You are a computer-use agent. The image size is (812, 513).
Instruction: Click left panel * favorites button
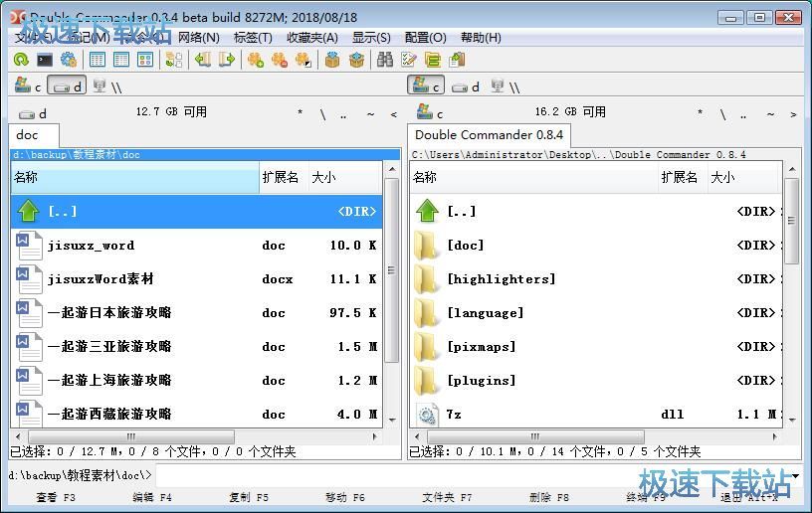click(x=300, y=113)
